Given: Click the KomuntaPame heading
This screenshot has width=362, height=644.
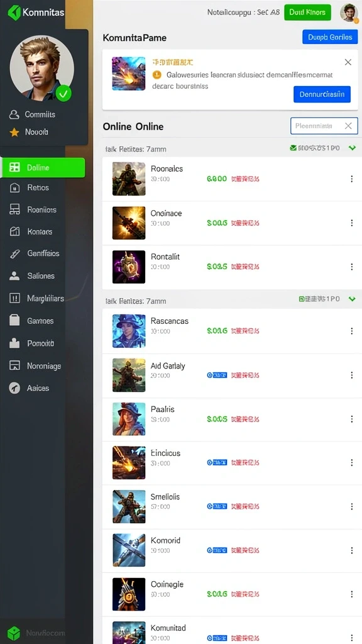Looking at the screenshot, I should pyautogui.click(x=134, y=38).
